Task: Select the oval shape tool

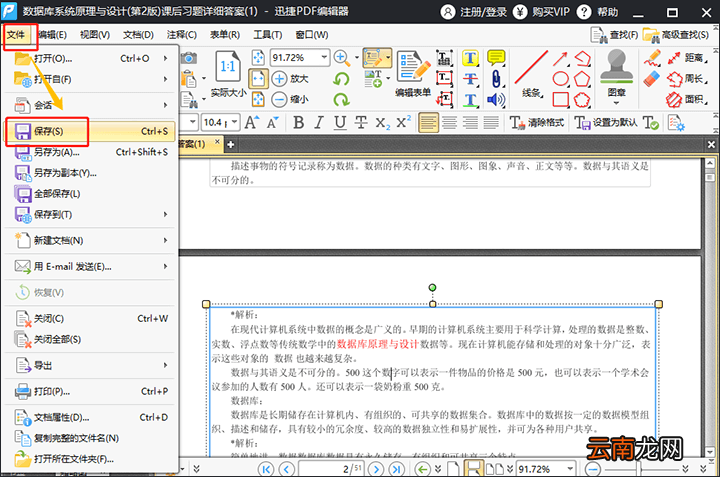Action: [560, 79]
